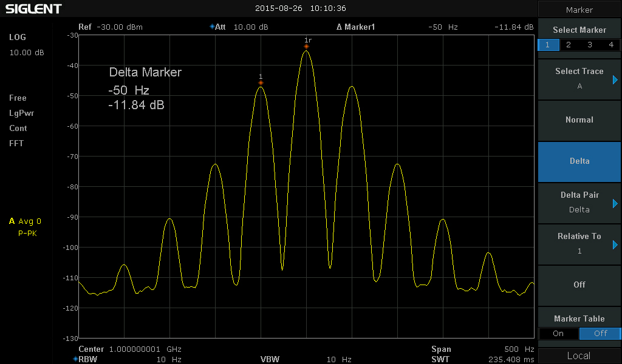Click delta marker 1 diamond on trace

(261, 83)
